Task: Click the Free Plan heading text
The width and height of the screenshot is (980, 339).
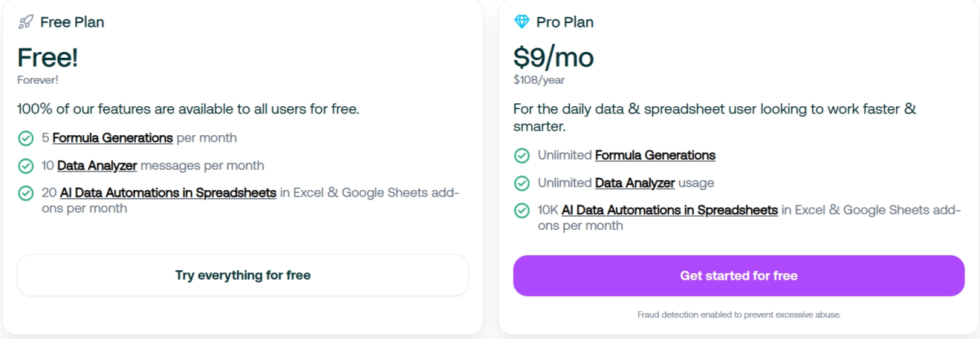Action: coord(72,22)
